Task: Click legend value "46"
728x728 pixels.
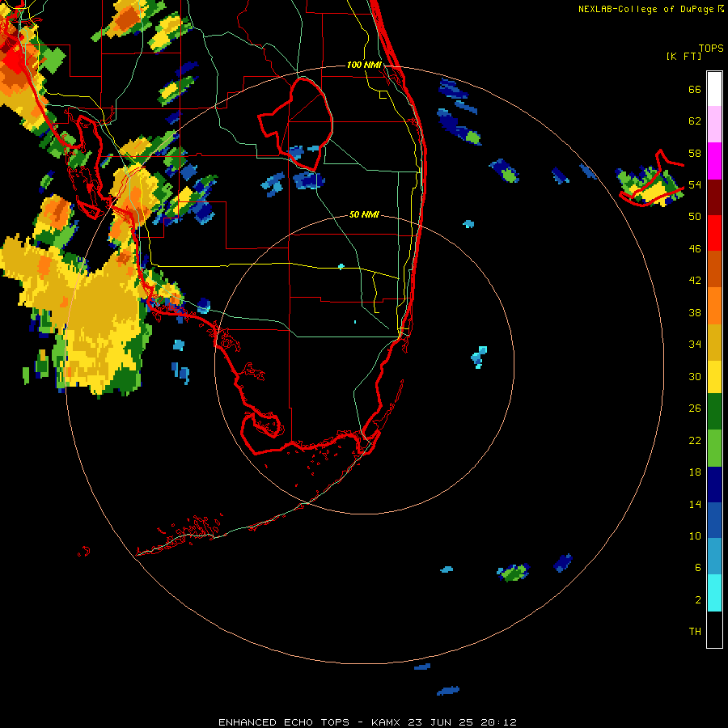Action: 695,249
